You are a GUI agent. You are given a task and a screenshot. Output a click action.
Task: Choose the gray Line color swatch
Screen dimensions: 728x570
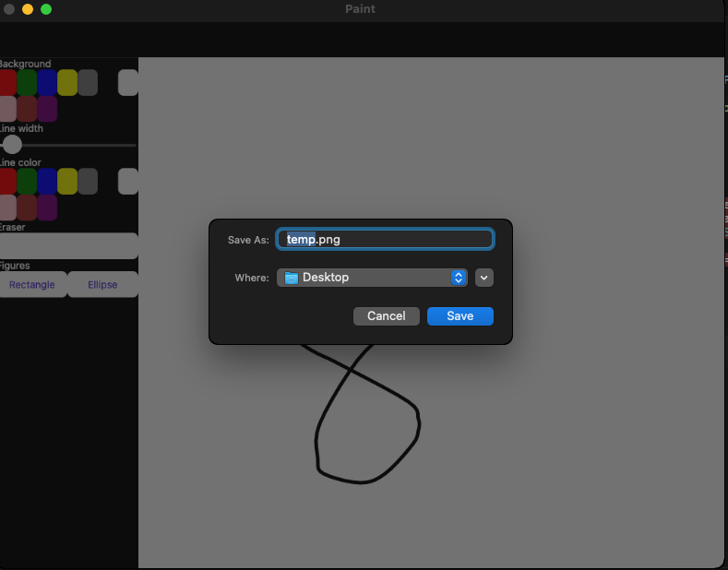pyautogui.click(x=88, y=182)
